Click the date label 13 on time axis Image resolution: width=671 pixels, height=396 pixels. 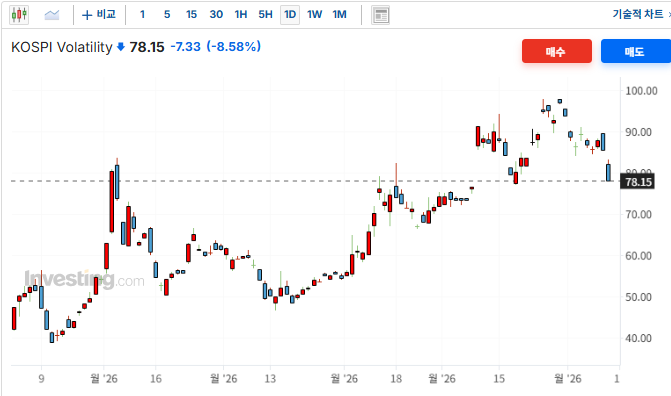coord(270,379)
